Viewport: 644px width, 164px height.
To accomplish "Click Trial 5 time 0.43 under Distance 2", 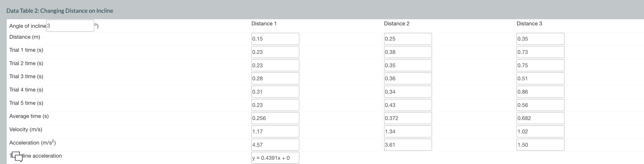I will click(407, 105).
